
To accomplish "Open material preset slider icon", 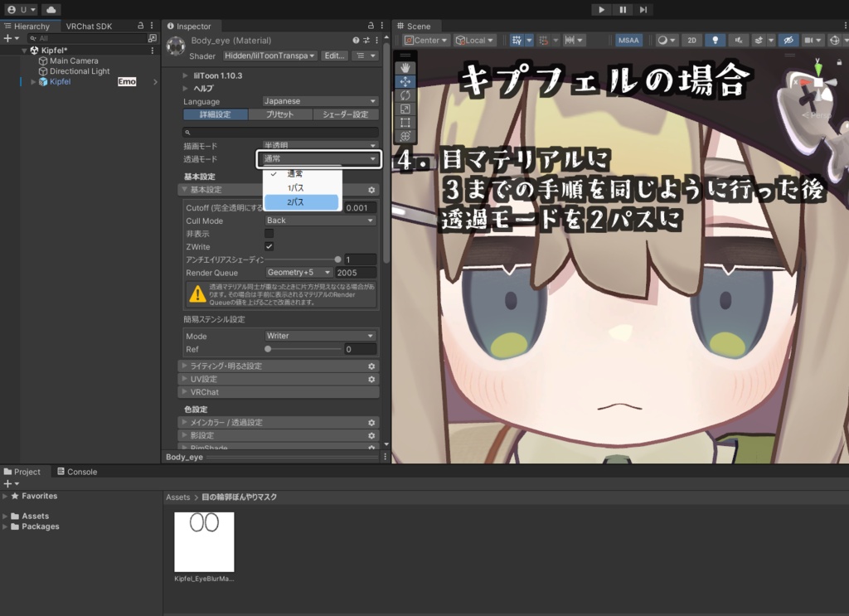I will (366, 40).
